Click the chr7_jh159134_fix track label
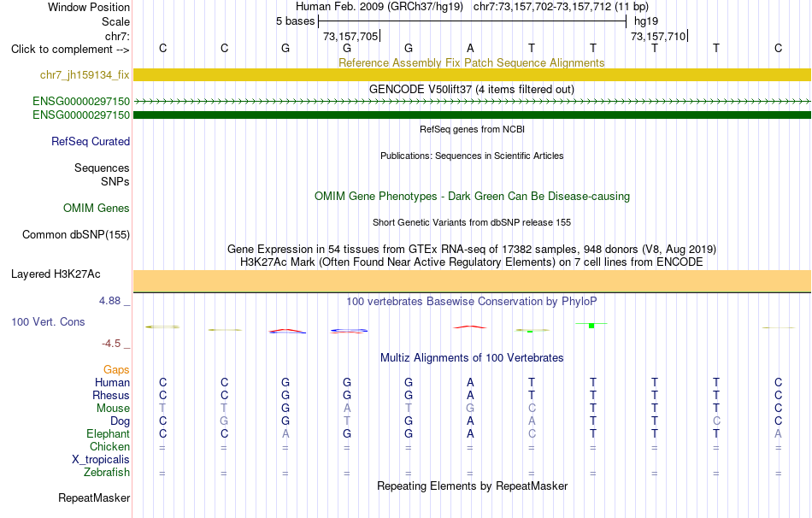This screenshot has width=812, height=518. coord(85,74)
